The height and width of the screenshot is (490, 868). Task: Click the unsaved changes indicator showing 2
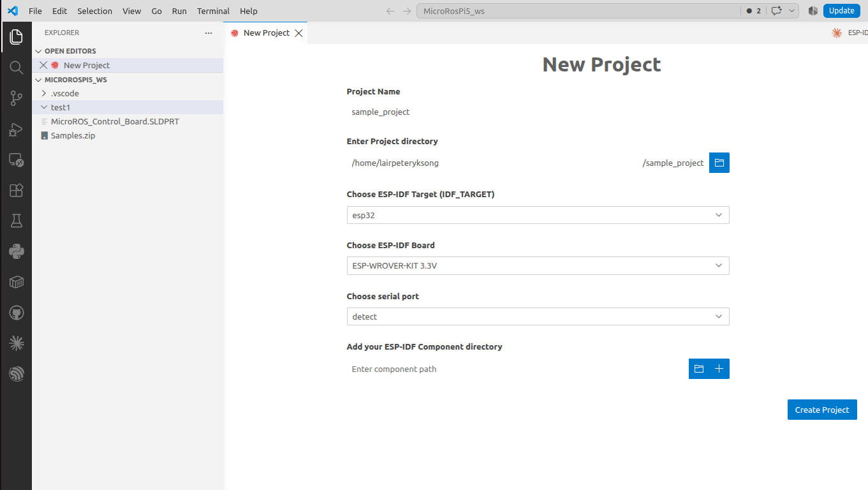(x=753, y=11)
